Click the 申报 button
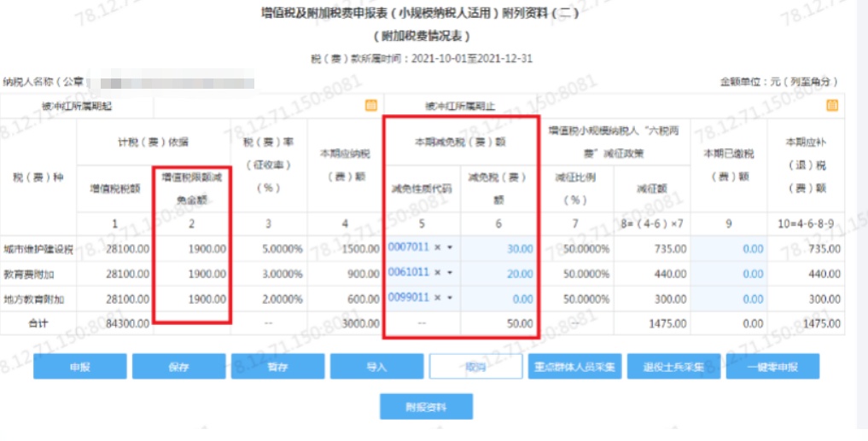Image resolution: width=868 pixels, height=441 pixels. tap(79, 366)
